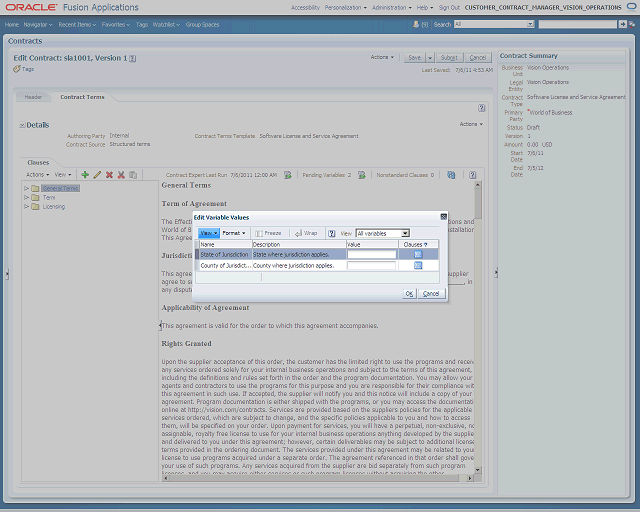Open the Details Actions menu
The width and height of the screenshot is (640, 512).
471,124
